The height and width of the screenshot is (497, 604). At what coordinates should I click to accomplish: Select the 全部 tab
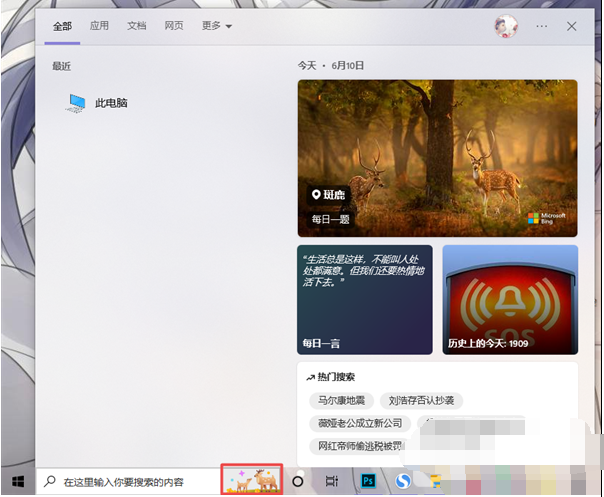click(63, 26)
